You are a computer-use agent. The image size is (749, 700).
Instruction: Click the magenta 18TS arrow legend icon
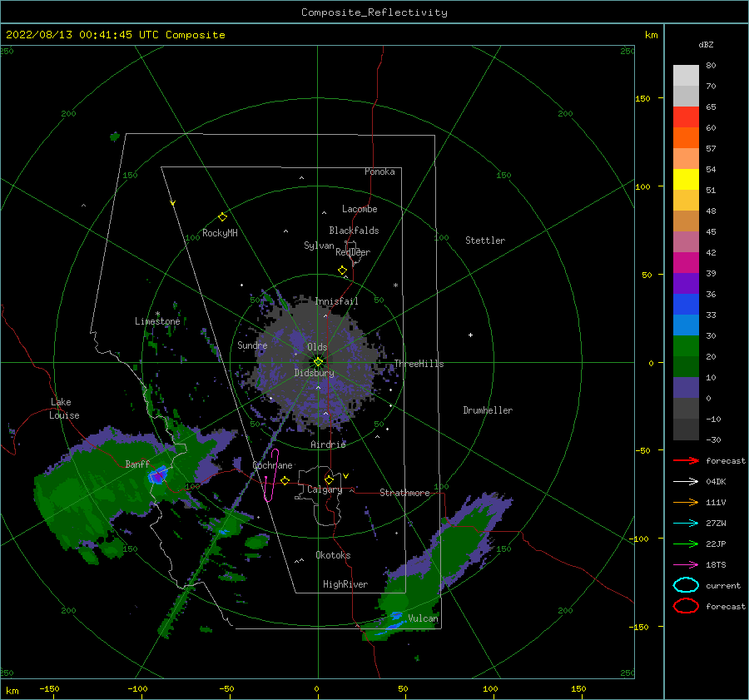coord(686,564)
